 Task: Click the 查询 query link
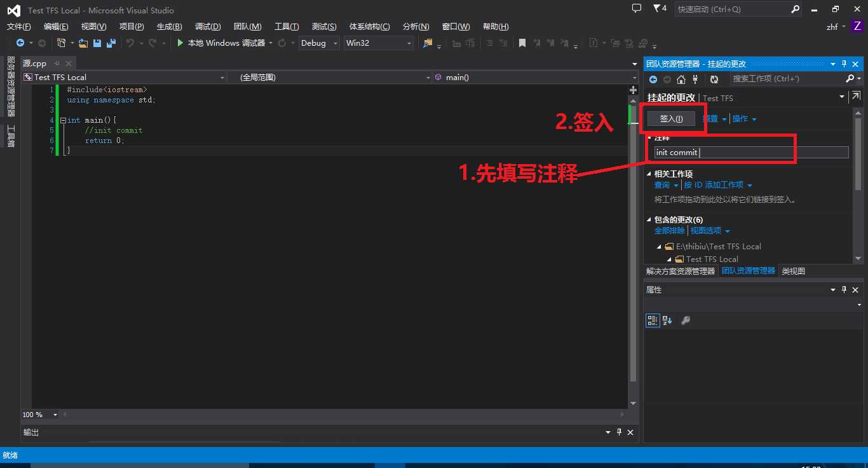pyautogui.click(x=662, y=185)
